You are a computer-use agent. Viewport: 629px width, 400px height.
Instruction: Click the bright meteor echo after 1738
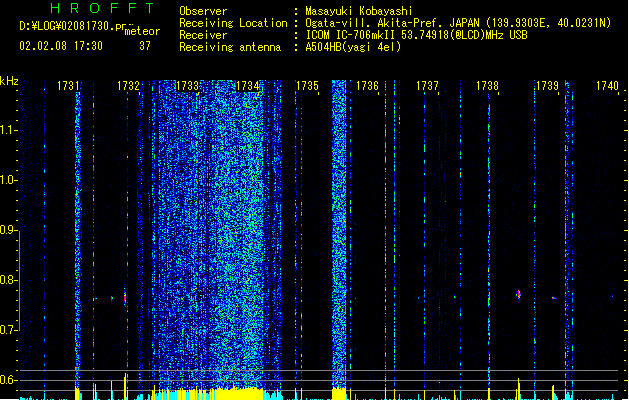click(518, 294)
